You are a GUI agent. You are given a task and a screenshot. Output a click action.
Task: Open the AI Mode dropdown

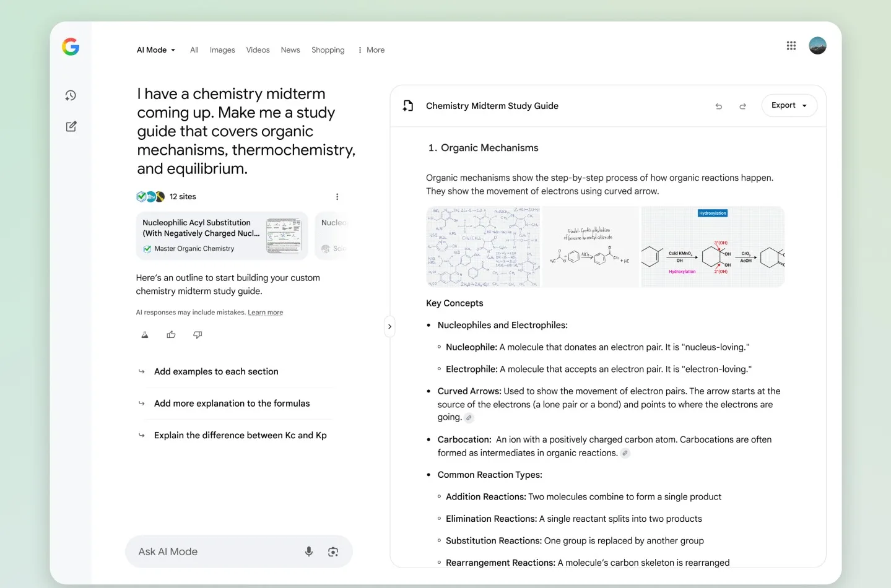click(156, 50)
